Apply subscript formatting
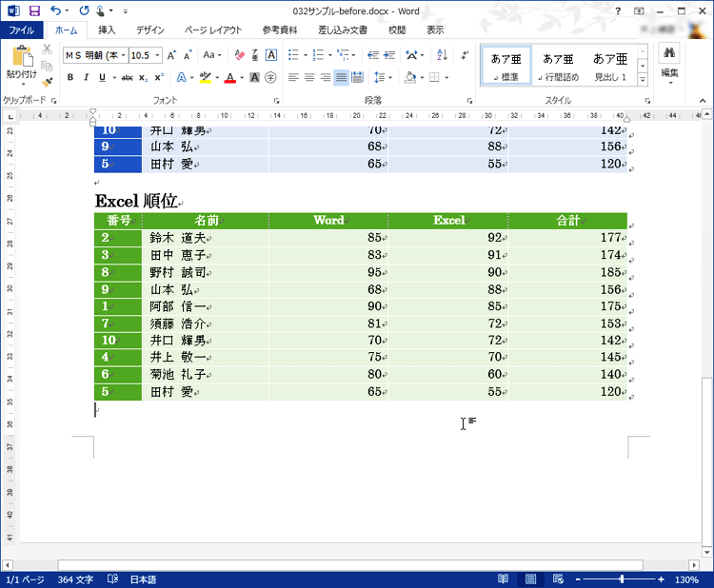Screen dimensions: 714x588 pyautogui.click(x=143, y=78)
